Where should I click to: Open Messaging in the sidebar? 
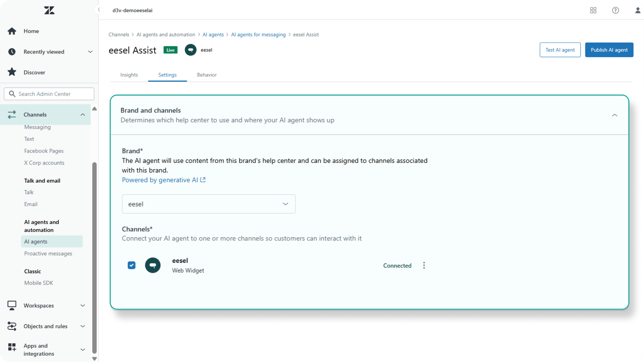(37, 127)
